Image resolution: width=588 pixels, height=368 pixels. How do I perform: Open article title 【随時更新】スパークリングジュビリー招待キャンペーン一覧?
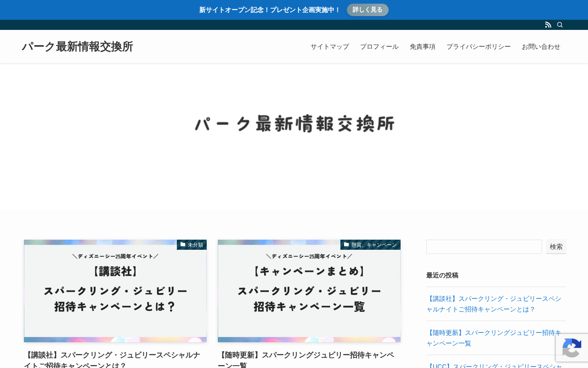click(306, 360)
